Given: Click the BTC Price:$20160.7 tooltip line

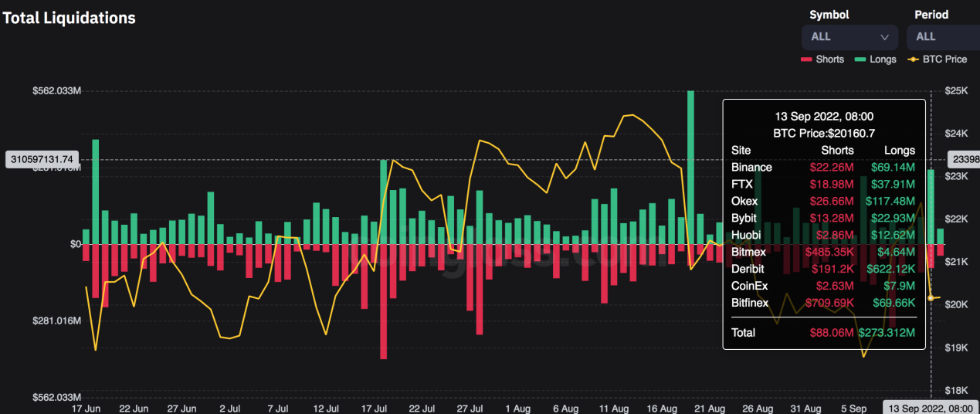Looking at the screenshot, I should 824,133.
